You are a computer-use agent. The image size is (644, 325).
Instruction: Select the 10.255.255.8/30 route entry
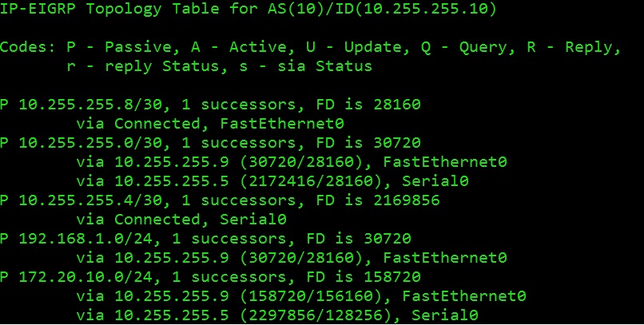tap(210, 105)
